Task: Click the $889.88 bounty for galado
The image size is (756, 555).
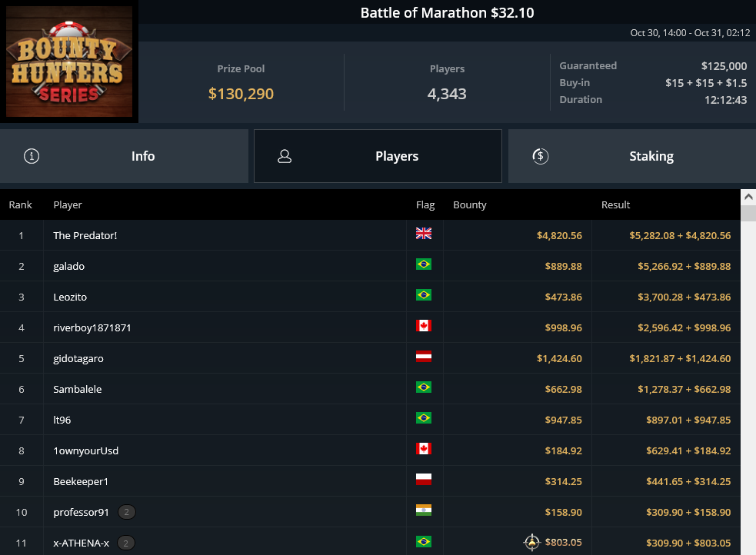Action: [563, 267]
